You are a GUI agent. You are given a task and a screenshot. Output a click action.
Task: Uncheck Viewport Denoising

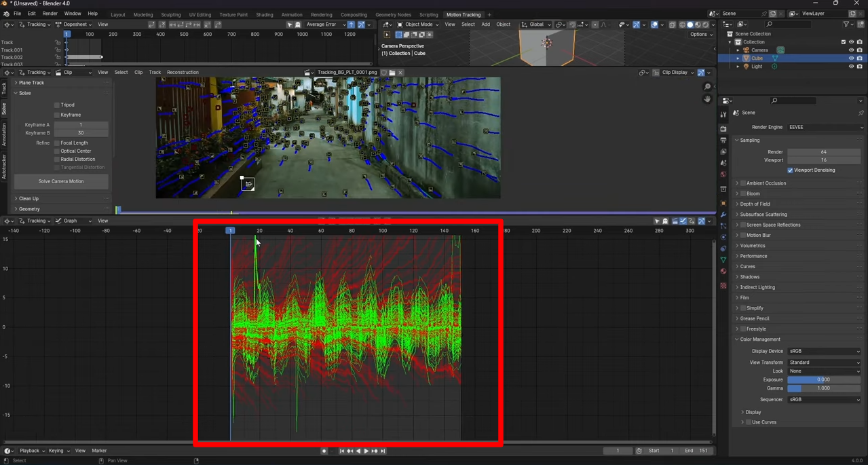point(790,170)
